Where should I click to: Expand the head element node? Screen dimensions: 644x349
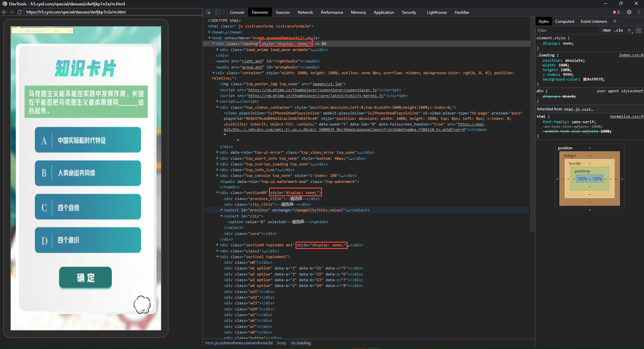210,32
